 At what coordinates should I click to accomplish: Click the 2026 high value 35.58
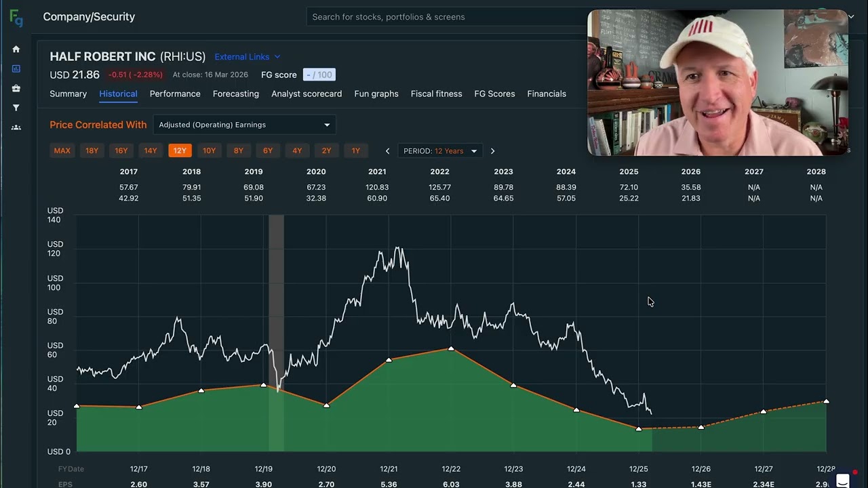(x=691, y=187)
